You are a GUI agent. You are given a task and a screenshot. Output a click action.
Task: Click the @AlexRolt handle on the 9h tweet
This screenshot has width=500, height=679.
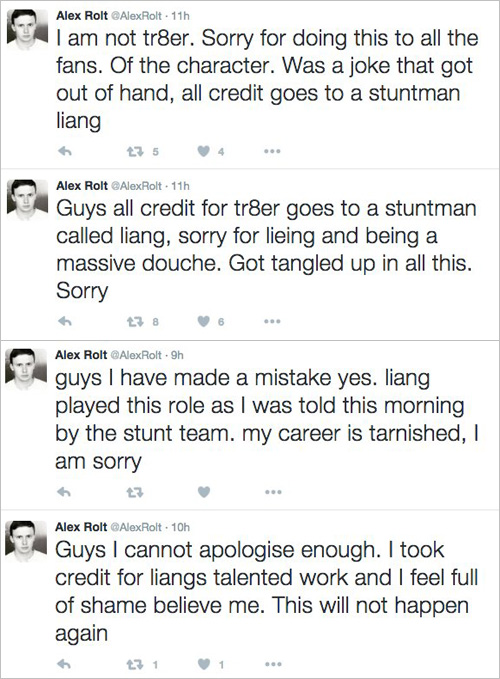136,355
